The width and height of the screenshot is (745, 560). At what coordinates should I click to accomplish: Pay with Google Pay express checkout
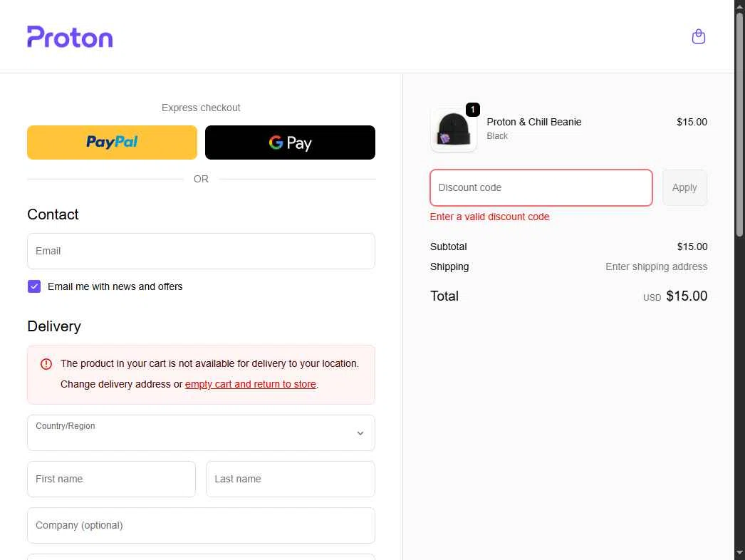point(290,142)
